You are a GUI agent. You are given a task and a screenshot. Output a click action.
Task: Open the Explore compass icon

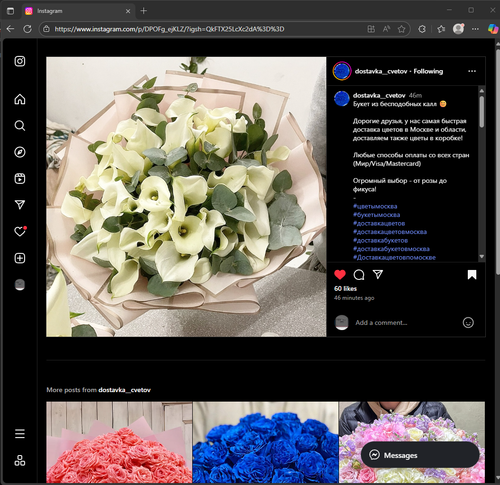pos(20,152)
